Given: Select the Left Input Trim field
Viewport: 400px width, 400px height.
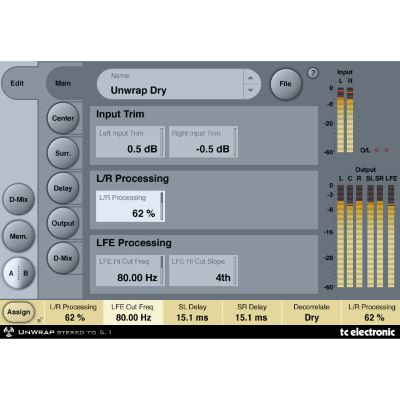Looking at the screenshot, I should click(130, 142).
